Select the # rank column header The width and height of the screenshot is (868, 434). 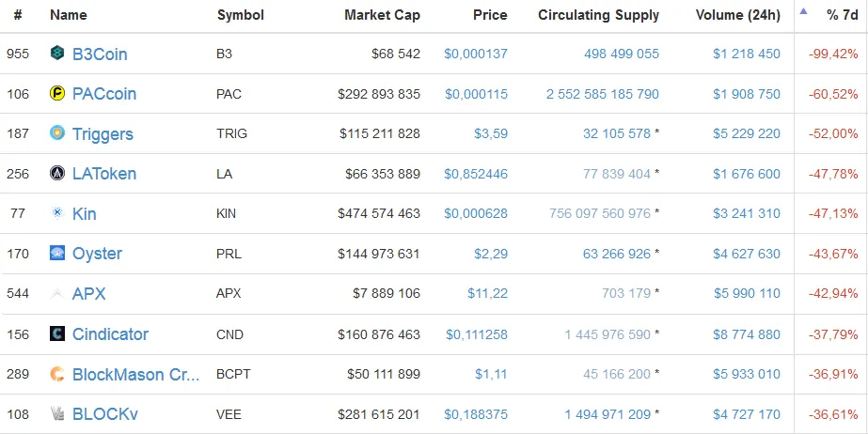tap(18, 15)
